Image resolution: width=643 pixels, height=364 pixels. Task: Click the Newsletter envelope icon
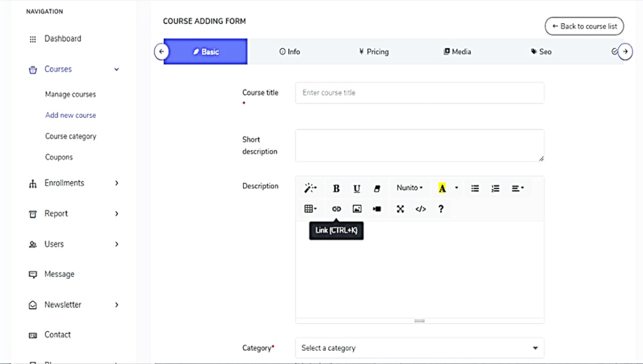[x=33, y=305]
